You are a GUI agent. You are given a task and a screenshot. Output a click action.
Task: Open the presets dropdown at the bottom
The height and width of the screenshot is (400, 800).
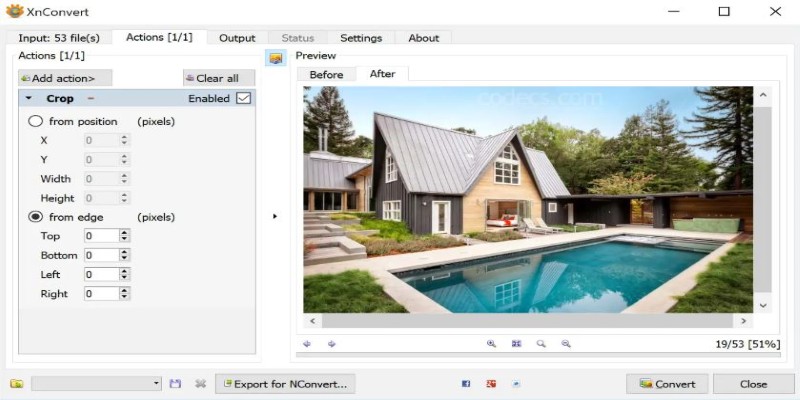click(x=156, y=384)
